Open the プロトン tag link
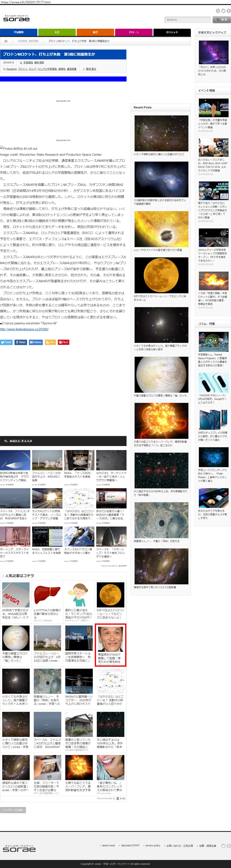Viewport: 231px width, 868px height. [23, 69]
